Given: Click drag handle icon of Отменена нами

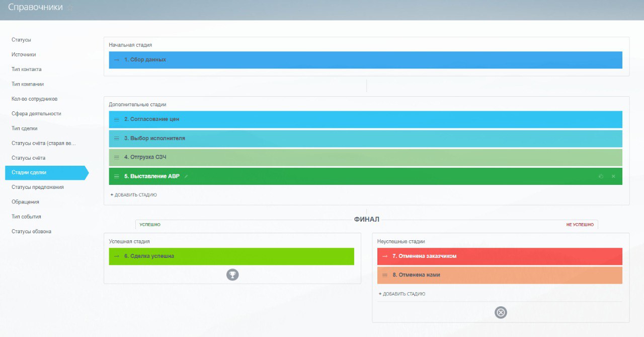Looking at the screenshot, I should click(x=385, y=275).
